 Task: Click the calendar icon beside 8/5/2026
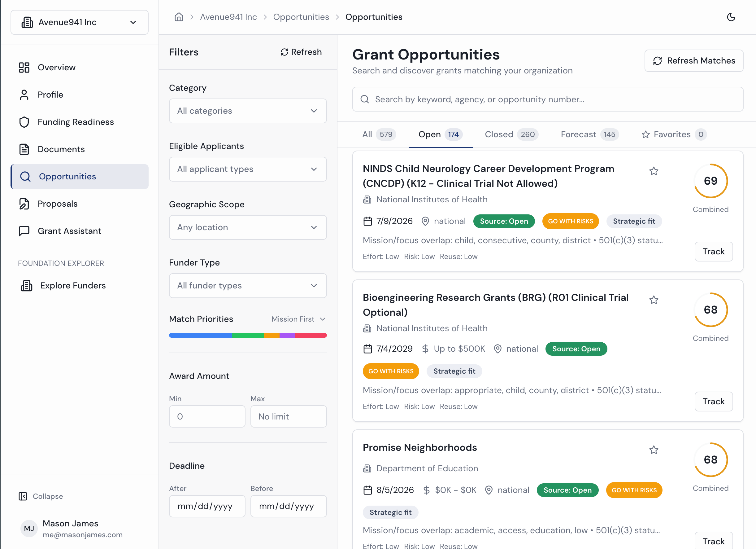tap(368, 490)
